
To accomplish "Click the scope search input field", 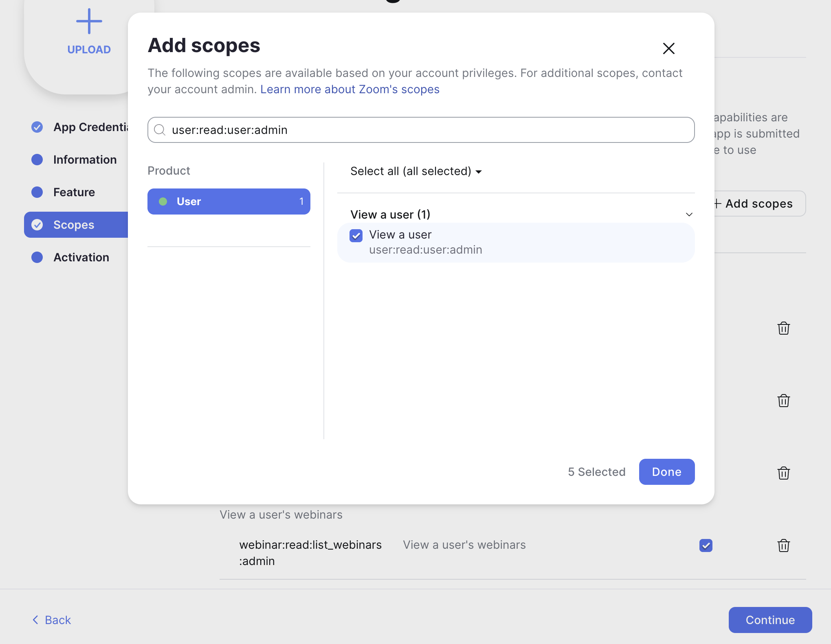I will tap(421, 130).
